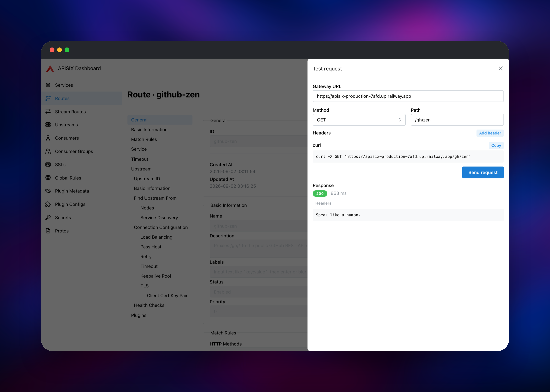Click the Services layers icon
This screenshot has height=392, width=550.
click(x=48, y=85)
